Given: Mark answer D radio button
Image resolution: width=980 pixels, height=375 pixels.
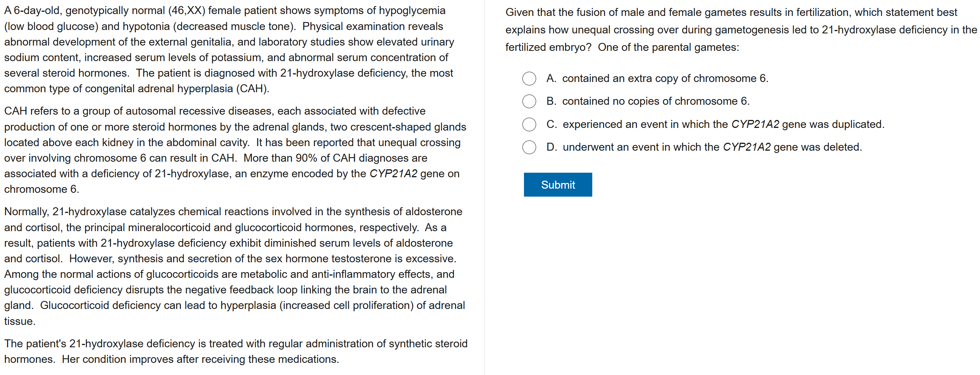Looking at the screenshot, I should pos(529,147).
